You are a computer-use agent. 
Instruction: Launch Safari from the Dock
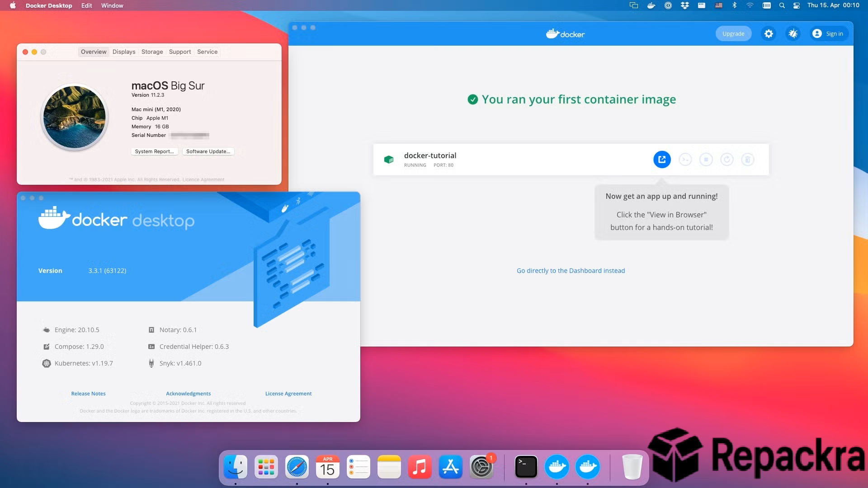[x=297, y=467]
